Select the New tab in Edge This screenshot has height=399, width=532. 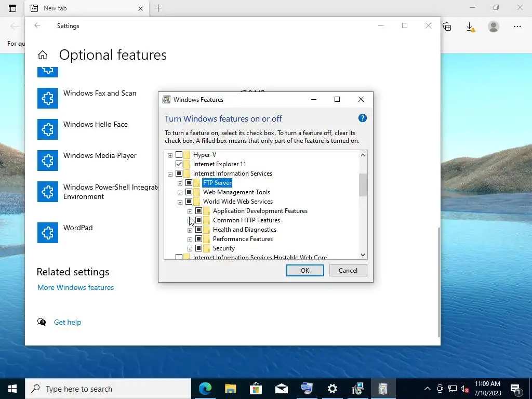pyautogui.click(x=87, y=8)
